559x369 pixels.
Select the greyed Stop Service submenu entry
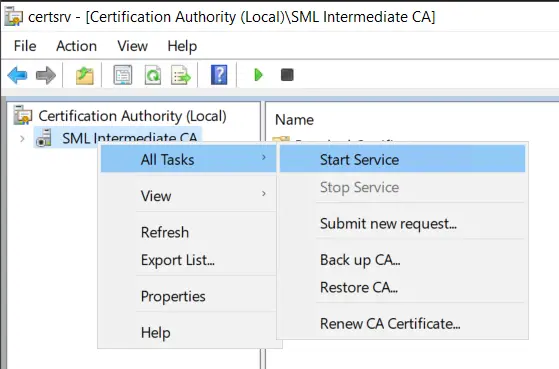402,187
